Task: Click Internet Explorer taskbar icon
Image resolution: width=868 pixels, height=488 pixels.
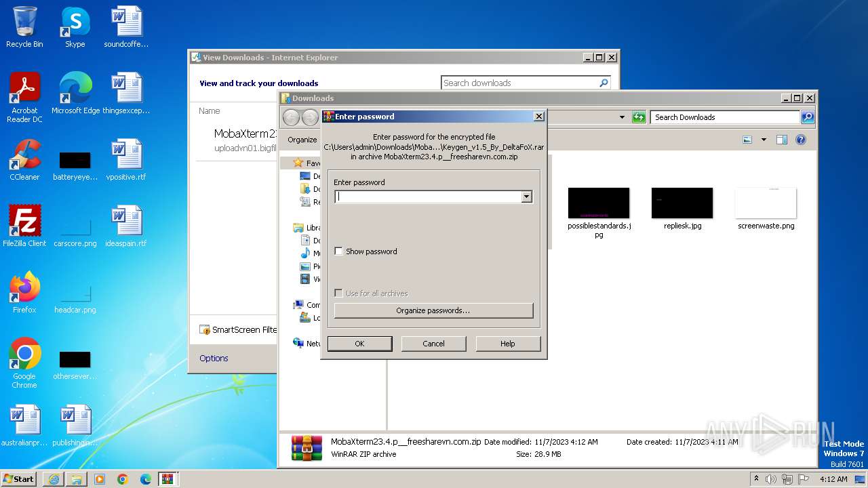Action: (54, 479)
